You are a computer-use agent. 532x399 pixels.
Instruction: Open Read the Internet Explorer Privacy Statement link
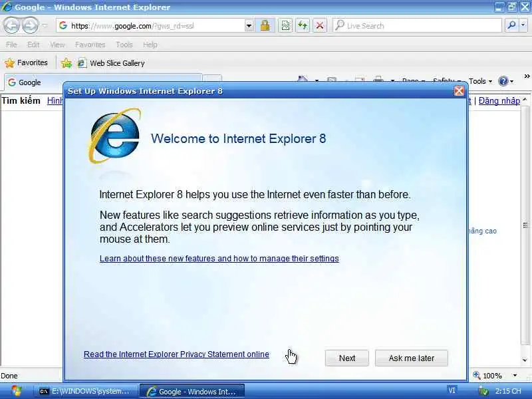(176, 354)
